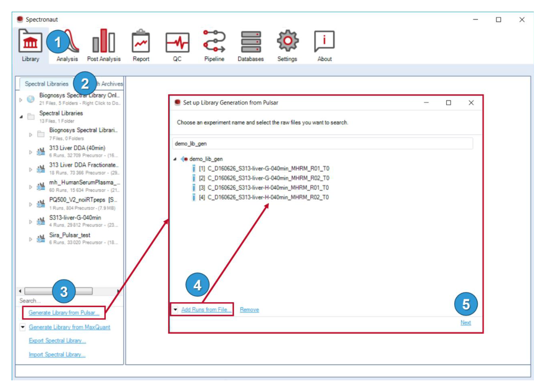Click the library icon of Sira_Pulsar_test
Image resolution: width=546 pixels, height=392 pixels.
41,239
